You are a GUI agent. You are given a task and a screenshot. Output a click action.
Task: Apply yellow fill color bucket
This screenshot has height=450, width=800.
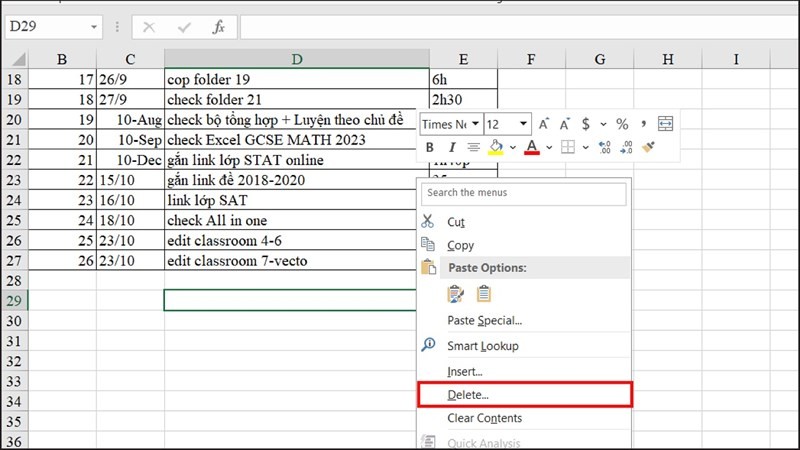pos(495,147)
